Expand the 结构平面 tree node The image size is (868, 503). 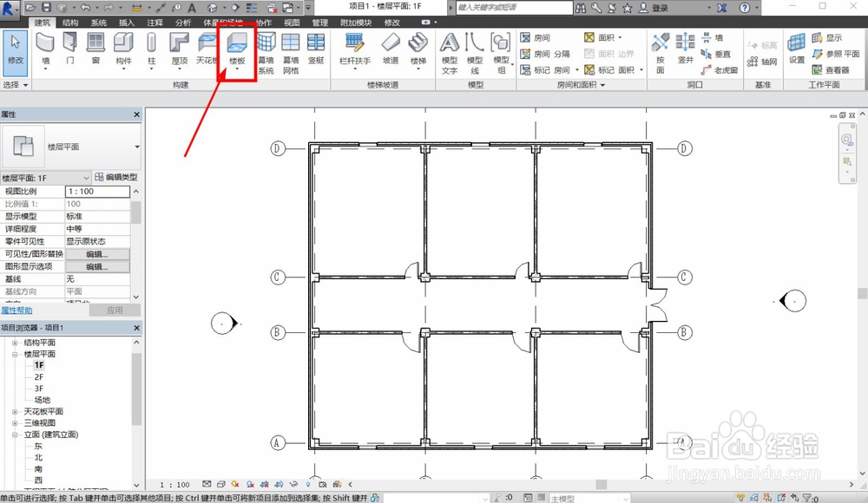(15, 343)
